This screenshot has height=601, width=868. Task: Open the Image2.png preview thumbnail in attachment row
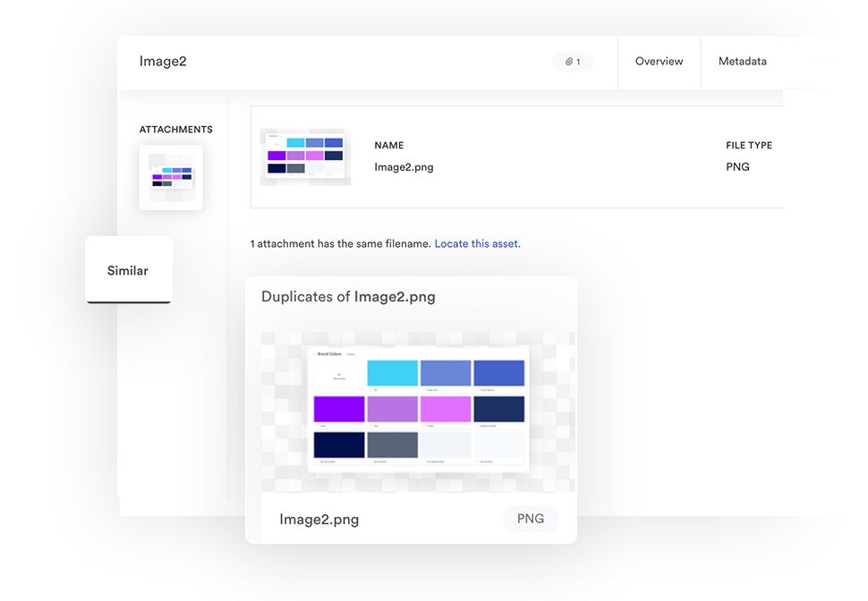tap(305, 157)
